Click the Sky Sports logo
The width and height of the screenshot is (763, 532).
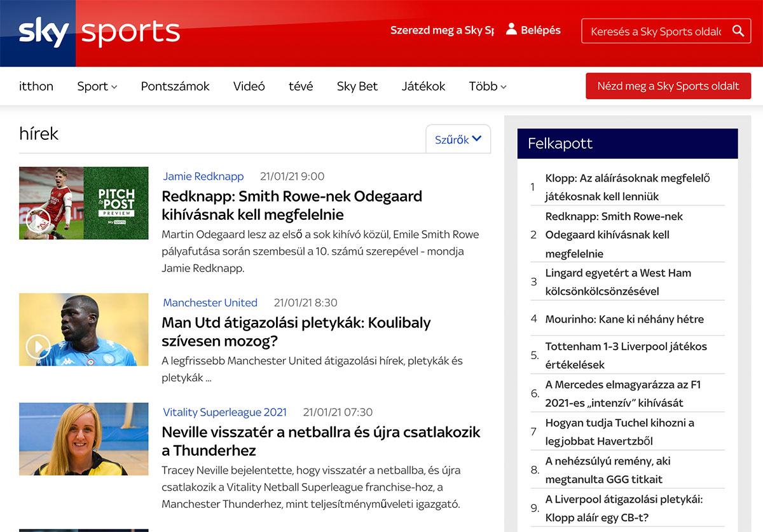pos(99,32)
